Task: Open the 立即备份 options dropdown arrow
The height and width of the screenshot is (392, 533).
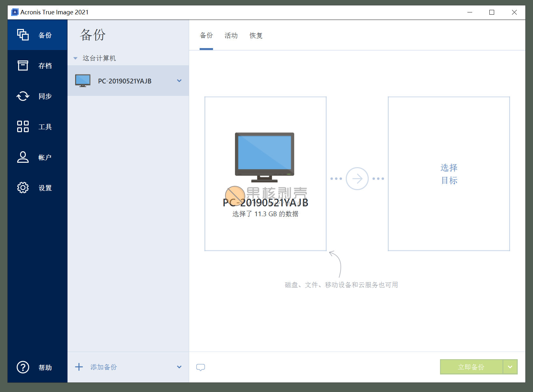Action: point(510,367)
